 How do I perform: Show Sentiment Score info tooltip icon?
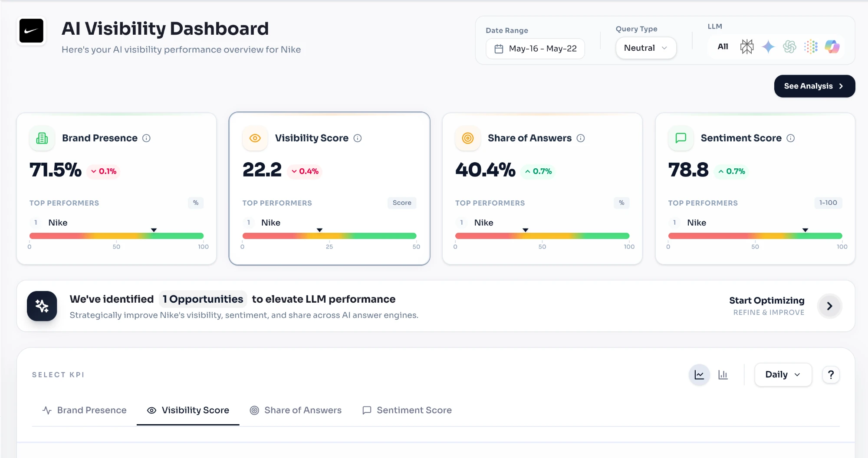click(x=791, y=138)
